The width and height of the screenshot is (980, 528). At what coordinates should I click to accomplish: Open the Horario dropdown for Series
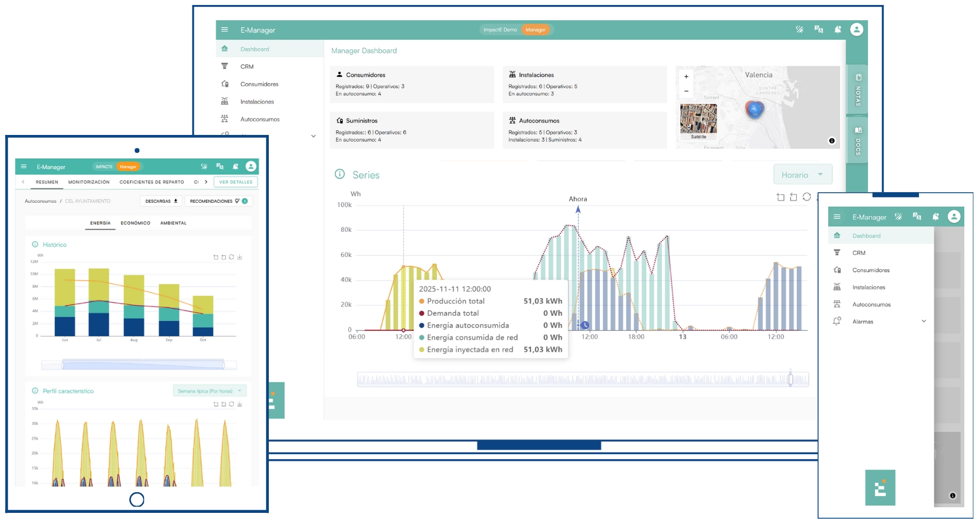[x=802, y=175]
